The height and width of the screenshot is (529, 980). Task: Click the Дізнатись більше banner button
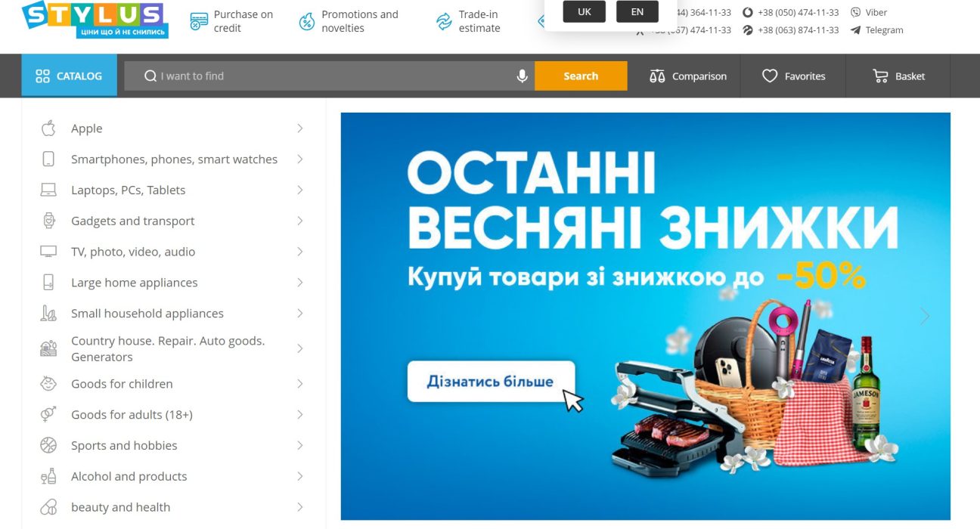(491, 382)
